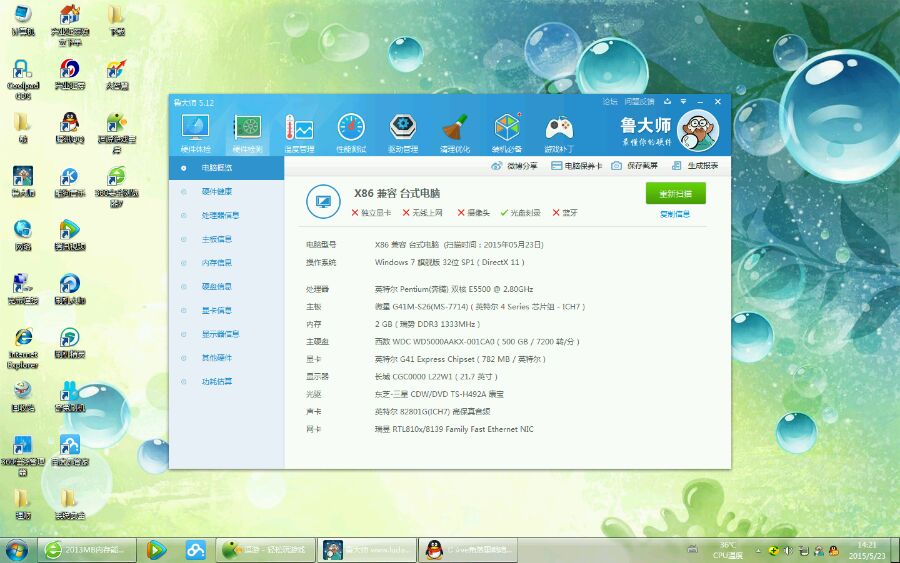Open the Internet Explorer desktop shortcut
This screenshot has height=563, width=900.
[x=23, y=347]
